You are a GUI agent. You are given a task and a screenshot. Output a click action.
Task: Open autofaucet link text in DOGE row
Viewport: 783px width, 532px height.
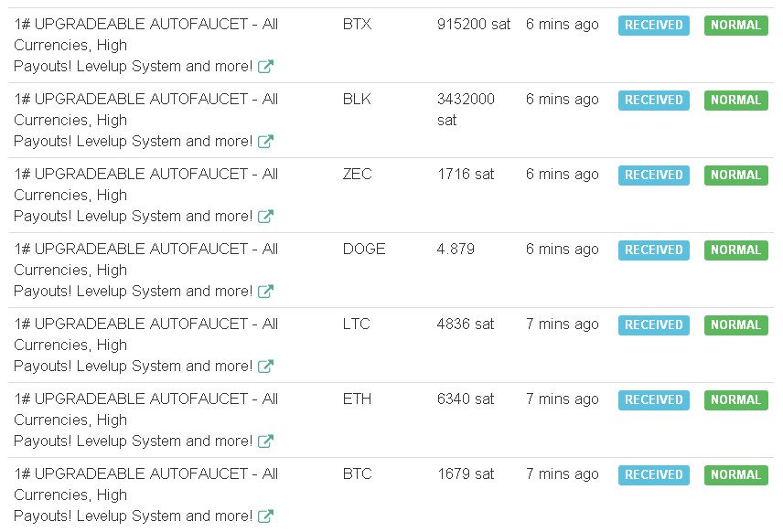[x=145, y=270]
